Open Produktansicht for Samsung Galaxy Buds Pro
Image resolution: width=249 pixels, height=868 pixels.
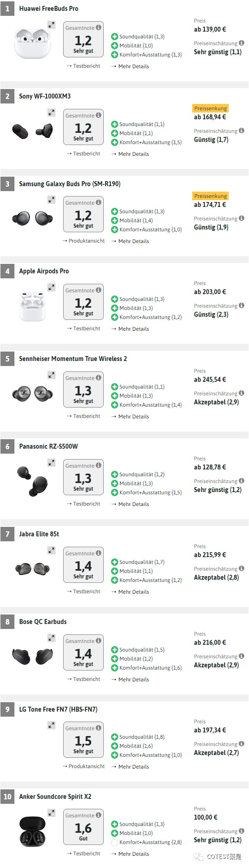point(83,241)
